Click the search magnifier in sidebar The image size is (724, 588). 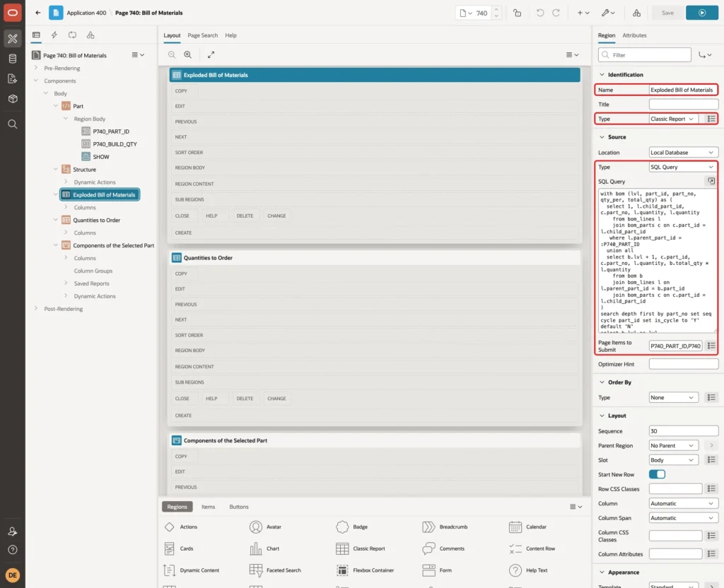click(x=13, y=124)
